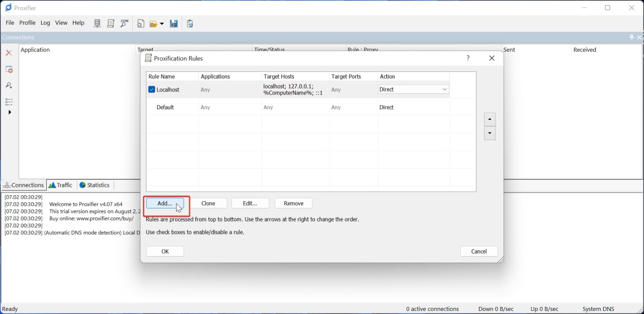Click the Target Hosts column header
This screenshot has height=314, width=644.
coord(296,76)
